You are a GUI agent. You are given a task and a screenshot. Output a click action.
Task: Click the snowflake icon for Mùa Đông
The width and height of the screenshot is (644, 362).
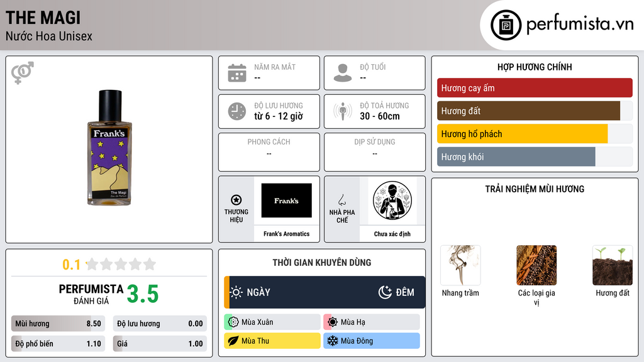333,341
